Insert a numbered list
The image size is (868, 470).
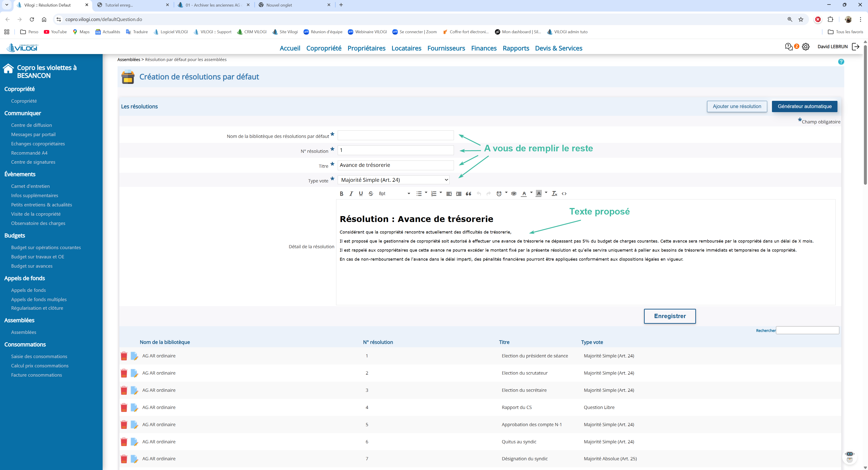pyautogui.click(x=434, y=194)
